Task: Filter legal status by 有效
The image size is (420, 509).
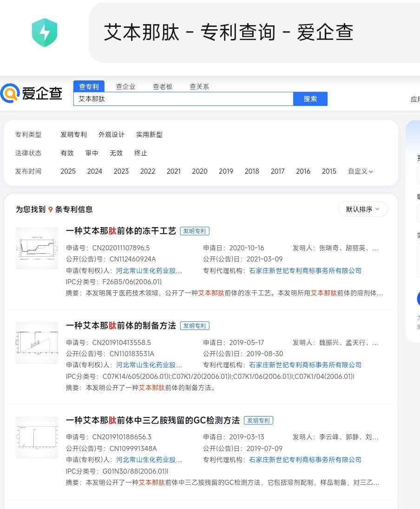Action: [x=67, y=153]
